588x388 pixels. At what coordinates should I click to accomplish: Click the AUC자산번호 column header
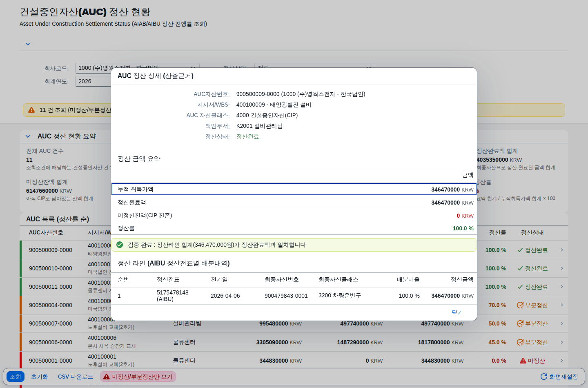(46, 233)
